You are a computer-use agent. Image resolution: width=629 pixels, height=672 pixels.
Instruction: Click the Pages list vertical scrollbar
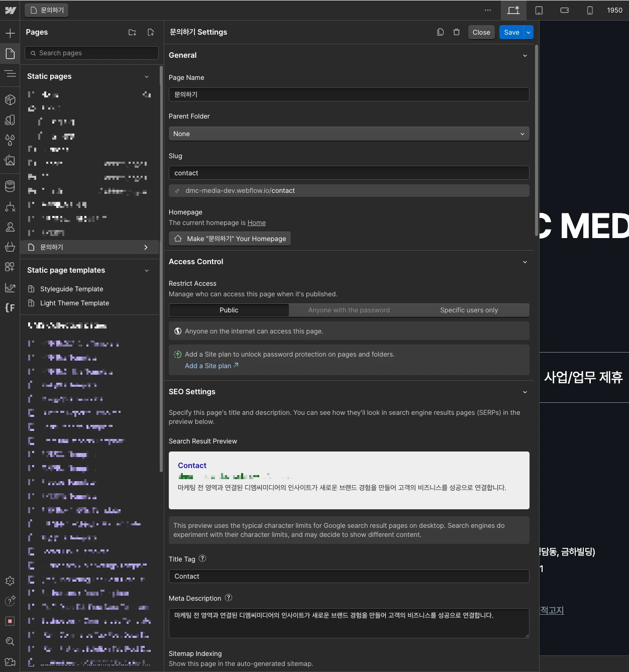[x=161, y=269]
